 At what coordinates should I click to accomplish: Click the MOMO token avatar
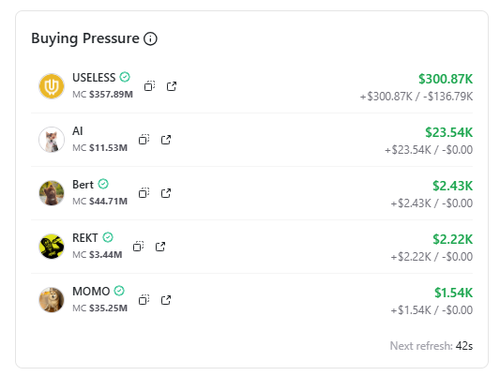pos(52,300)
